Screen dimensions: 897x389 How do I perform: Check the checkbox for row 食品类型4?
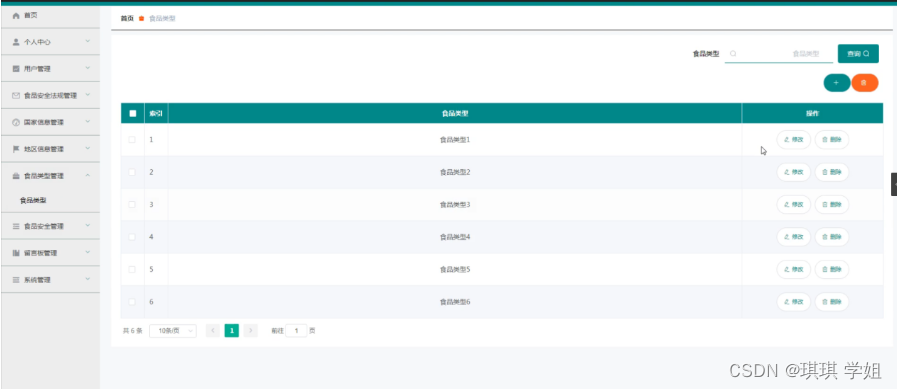pyautogui.click(x=132, y=237)
